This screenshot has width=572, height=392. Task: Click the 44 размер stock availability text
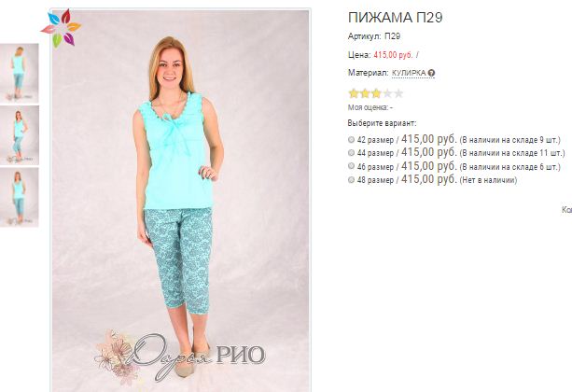tap(511, 153)
